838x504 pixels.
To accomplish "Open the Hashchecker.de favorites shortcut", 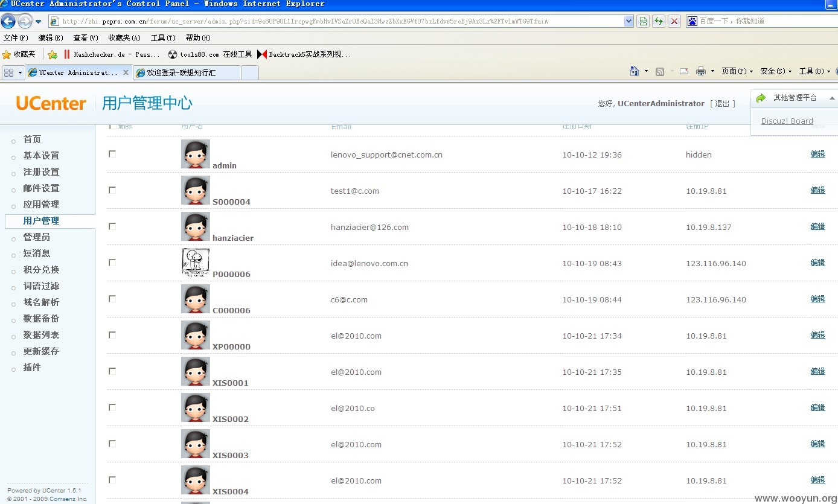I will pos(112,54).
